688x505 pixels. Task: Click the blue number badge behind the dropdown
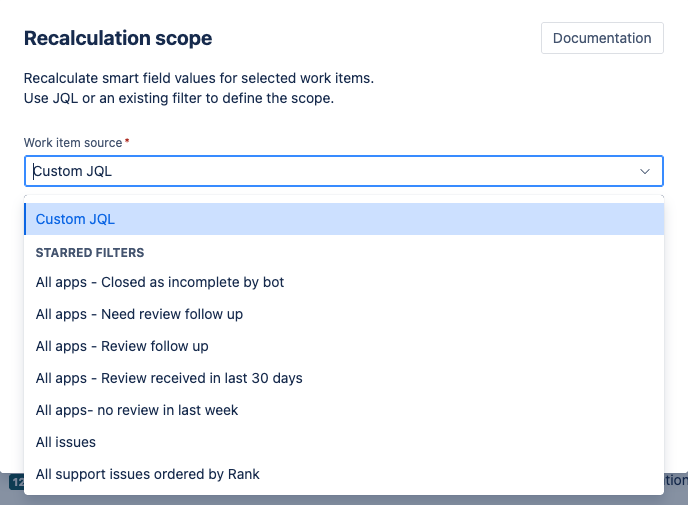point(16,481)
